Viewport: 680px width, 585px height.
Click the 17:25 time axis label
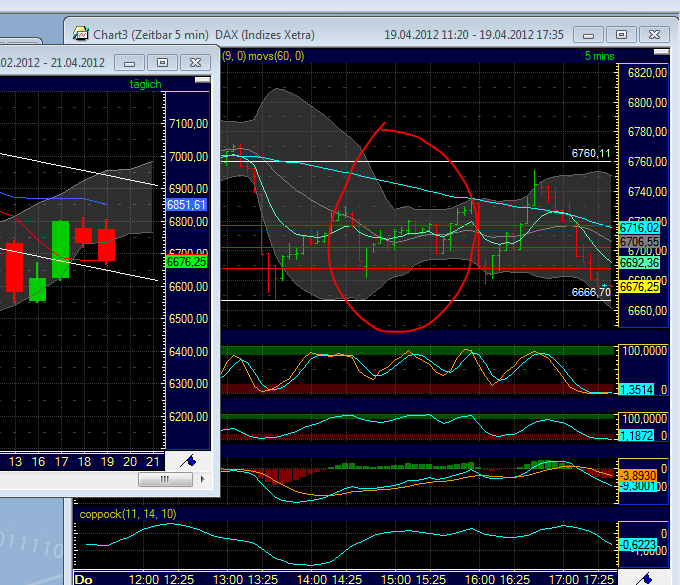tap(599, 579)
